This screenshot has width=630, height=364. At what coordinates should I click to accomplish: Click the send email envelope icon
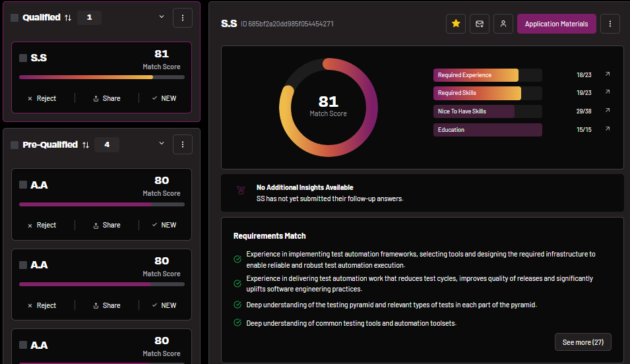479,24
